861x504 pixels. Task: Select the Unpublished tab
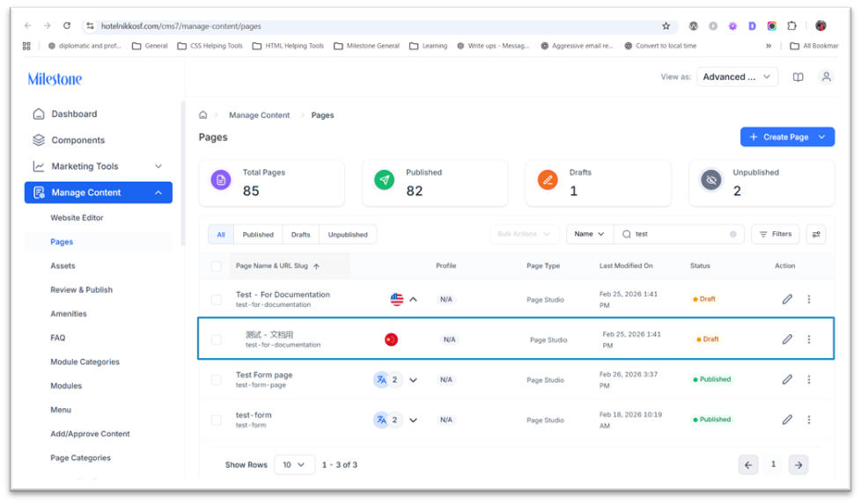pyautogui.click(x=348, y=235)
